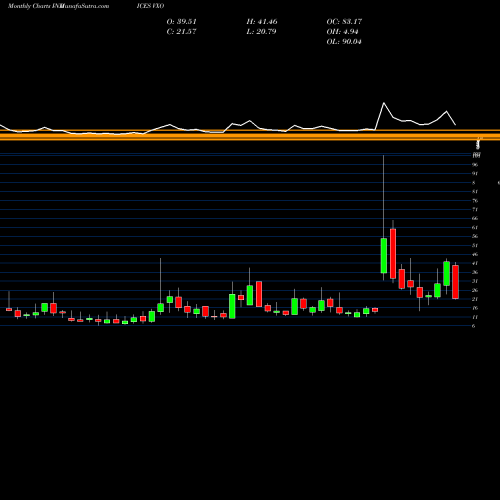
Task: Click the 'OH: 4.94' value
Action: [x=342, y=32]
